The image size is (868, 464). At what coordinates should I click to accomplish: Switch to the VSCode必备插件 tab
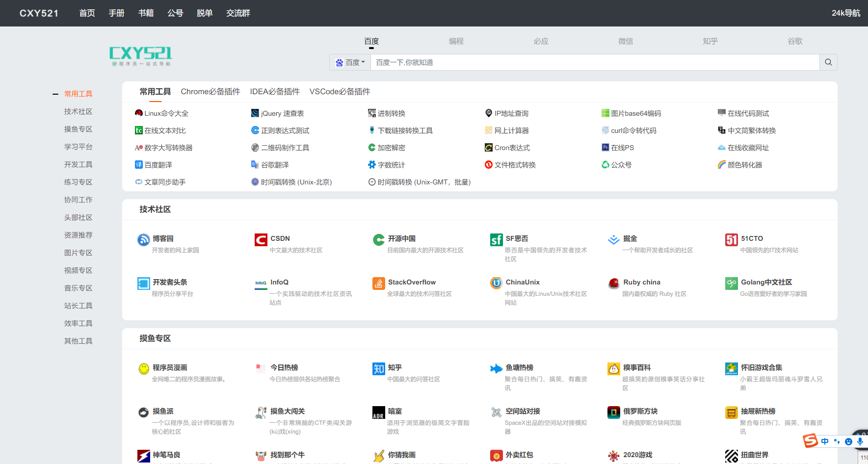340,91
